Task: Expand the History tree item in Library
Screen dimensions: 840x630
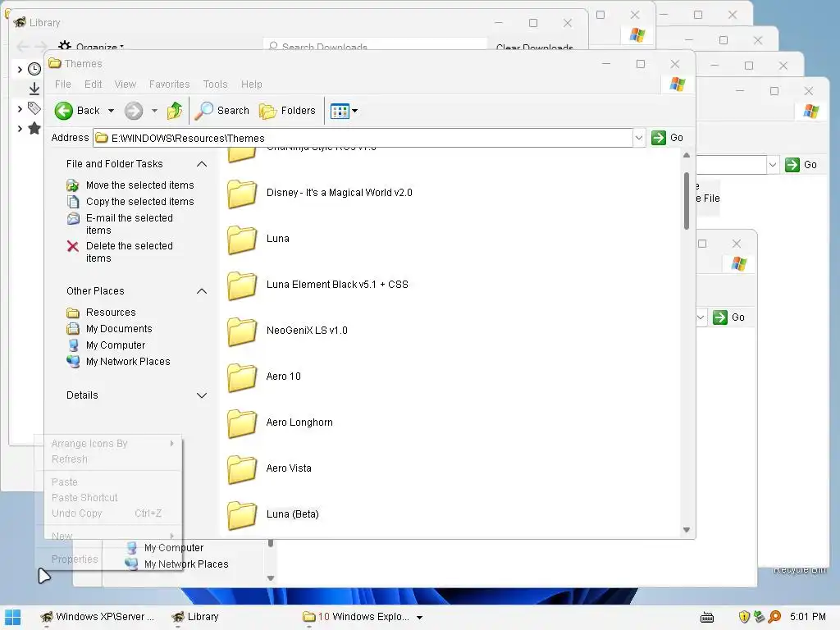Action: (20, 69)
